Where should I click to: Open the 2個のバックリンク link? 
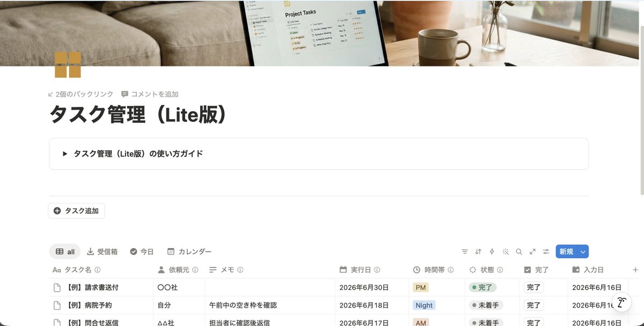point(81,94)
